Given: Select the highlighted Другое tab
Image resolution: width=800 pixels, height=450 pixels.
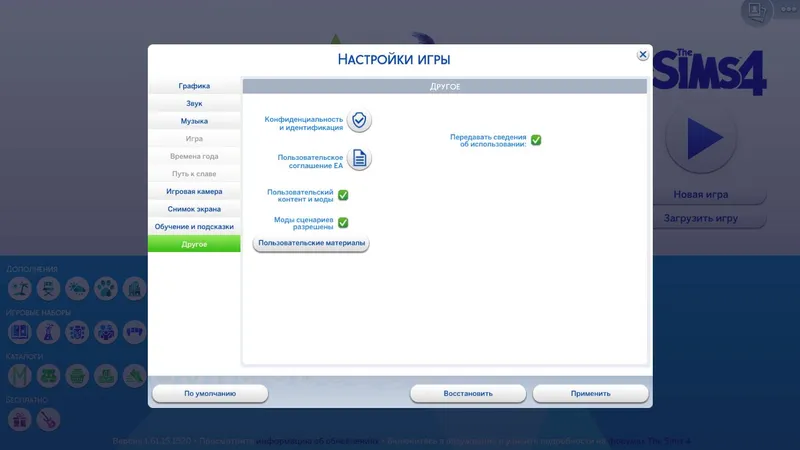Looking at the screenshot, I should click(x=194, y=244).
